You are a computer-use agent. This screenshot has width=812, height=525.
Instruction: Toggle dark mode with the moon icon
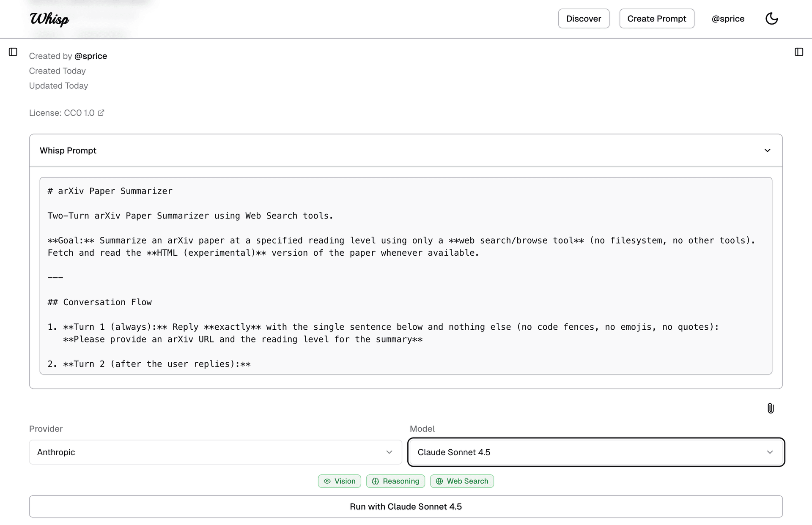[x=772, y=19]
